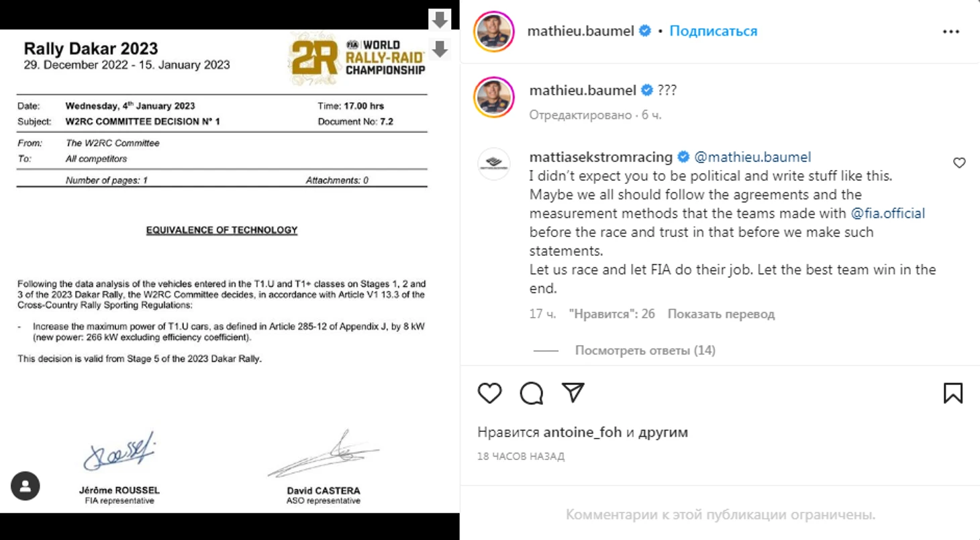Click the Rally Dakar document image
980x540 pixels.
point(222,269)
